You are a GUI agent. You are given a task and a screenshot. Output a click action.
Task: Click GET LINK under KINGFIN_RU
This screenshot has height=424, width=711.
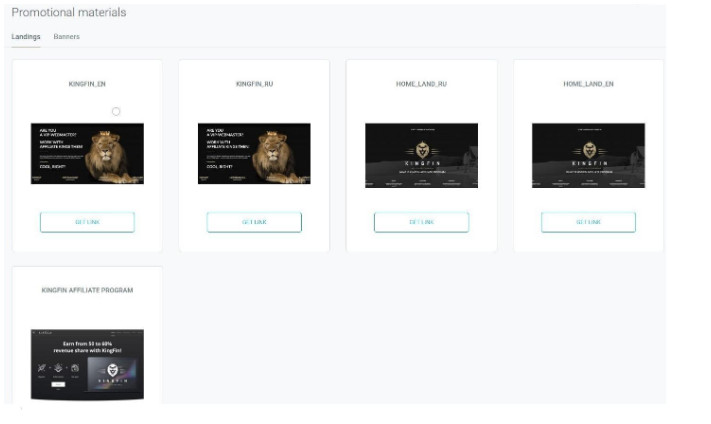point(254,222)
